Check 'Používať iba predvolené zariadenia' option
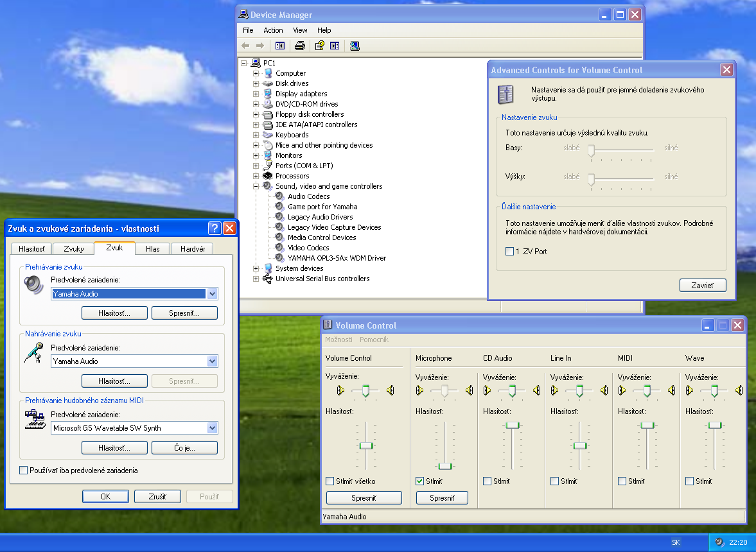 point(24,470)
